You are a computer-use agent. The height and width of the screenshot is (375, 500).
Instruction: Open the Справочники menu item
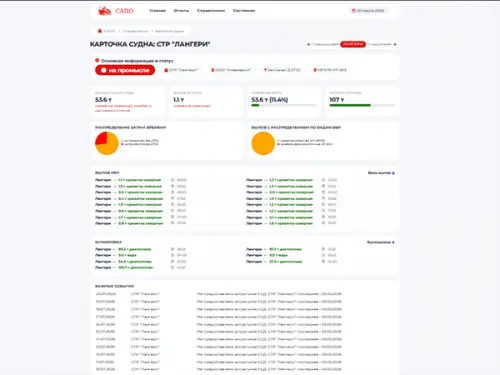pyautogui.click(x=211, y=11)
